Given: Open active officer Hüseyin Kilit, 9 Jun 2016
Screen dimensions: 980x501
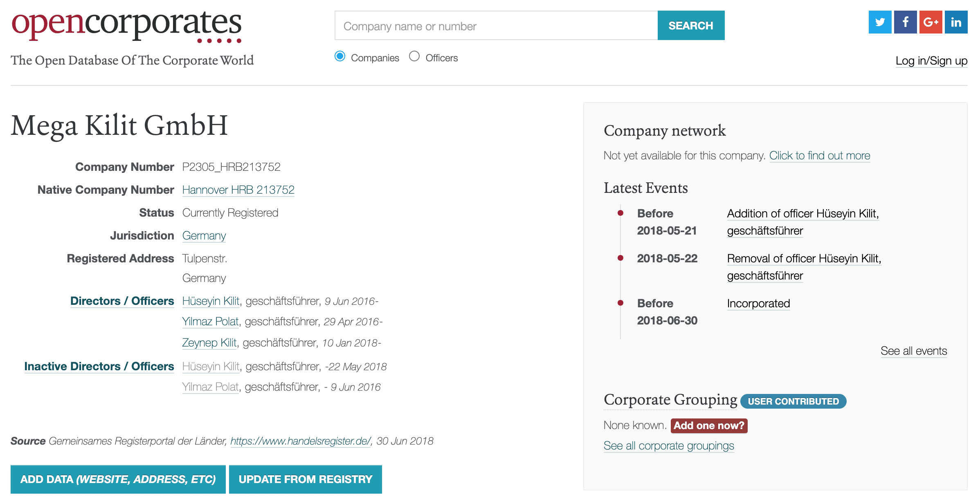Looking at the screenshot, I should (x=211, y=301).
